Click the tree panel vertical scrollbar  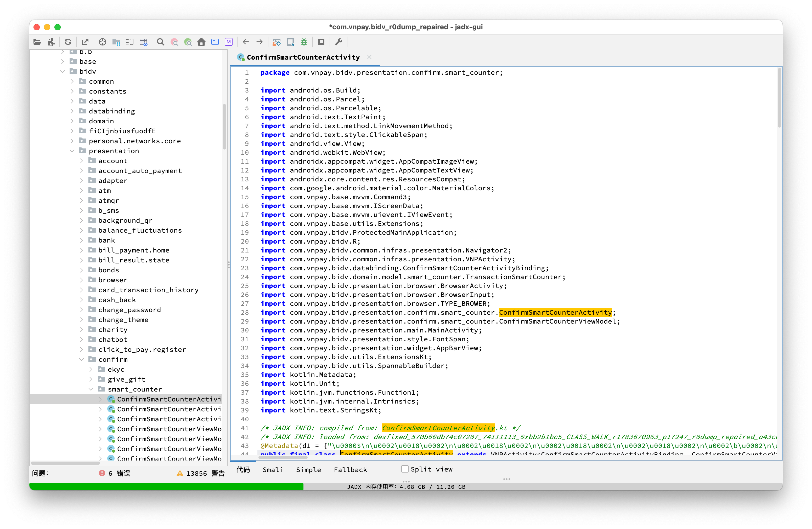point(224,126)
